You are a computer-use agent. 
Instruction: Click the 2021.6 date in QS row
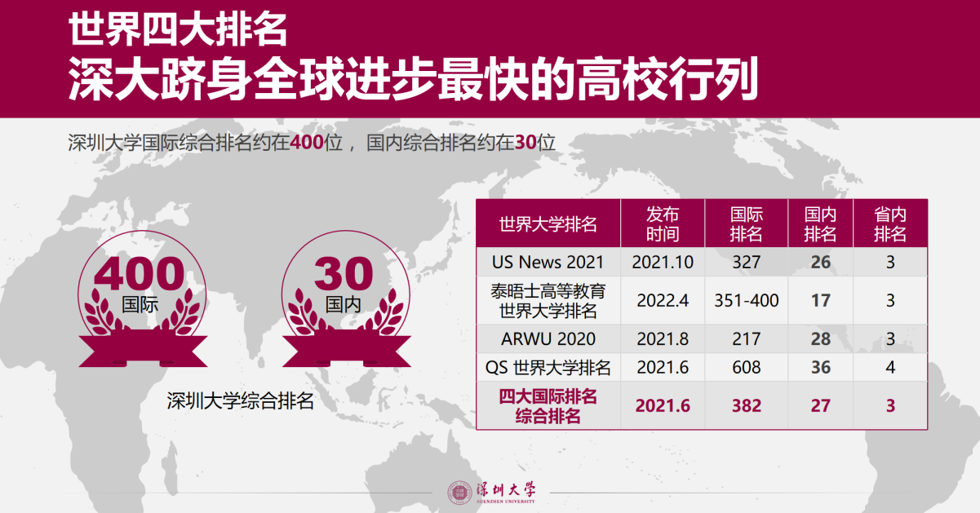[663, 368]
